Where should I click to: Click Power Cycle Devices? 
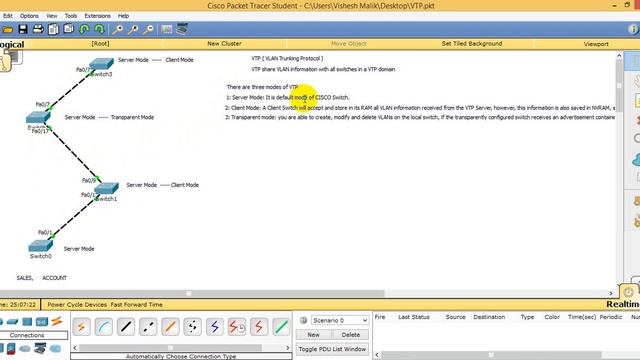tap(77, 304)
